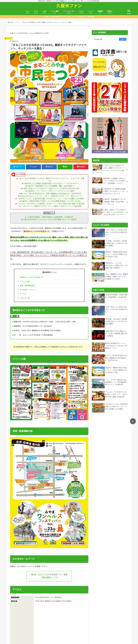Click chevron beside latest article うまいもの物販展
138x644 pixels.
(127, 202)
